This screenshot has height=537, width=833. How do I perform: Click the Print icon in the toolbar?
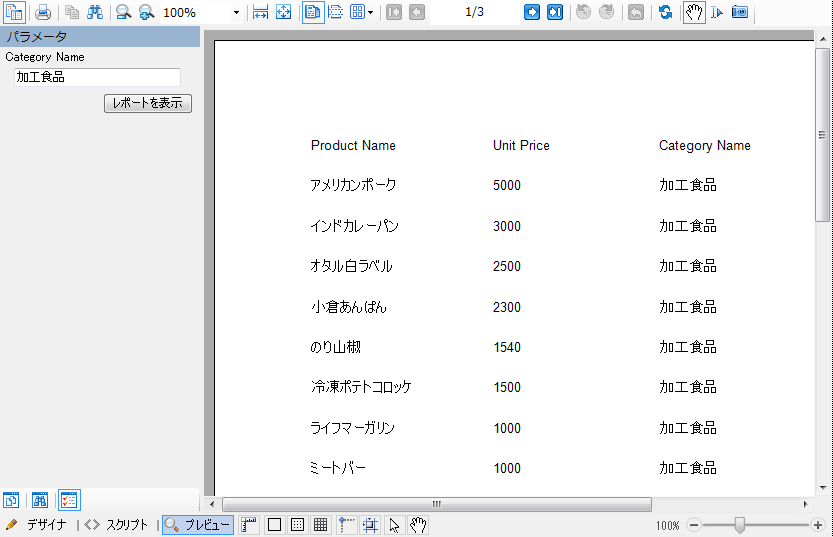[43, 12]
